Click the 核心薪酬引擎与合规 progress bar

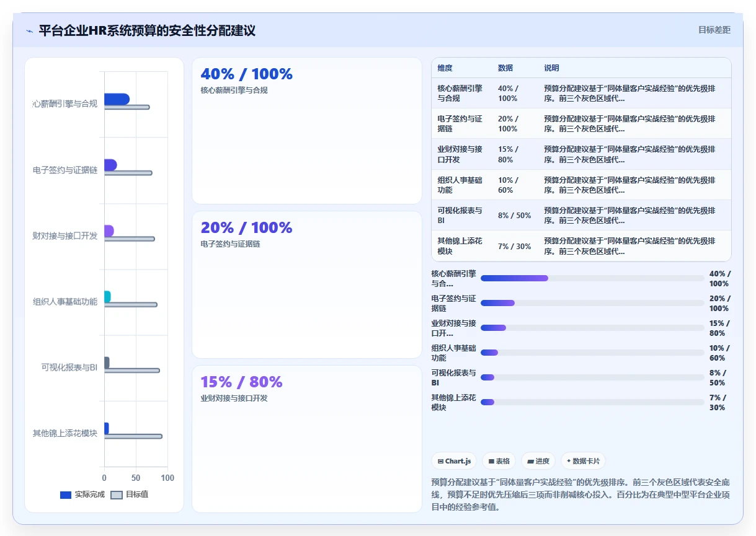[x=592, y=278]
